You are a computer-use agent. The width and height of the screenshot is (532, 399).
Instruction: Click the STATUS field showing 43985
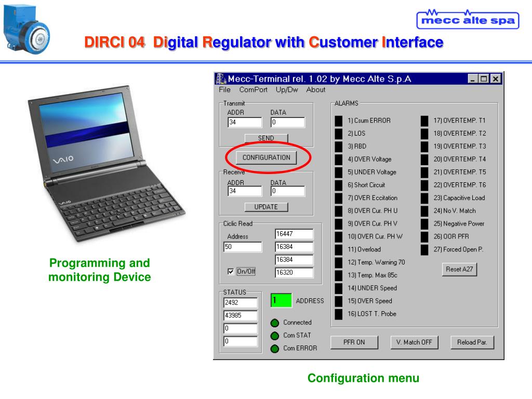tap(241, 315)
